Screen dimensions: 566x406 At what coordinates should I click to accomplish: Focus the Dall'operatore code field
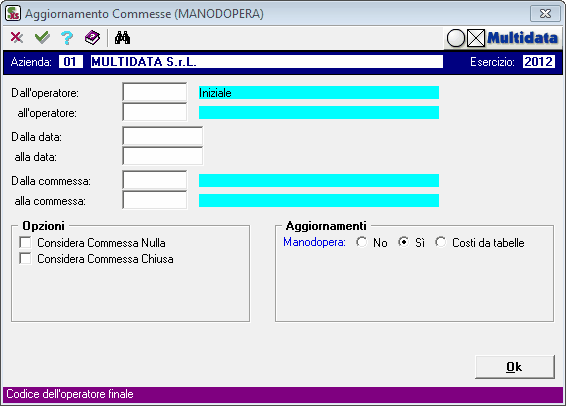coord(155,92)
